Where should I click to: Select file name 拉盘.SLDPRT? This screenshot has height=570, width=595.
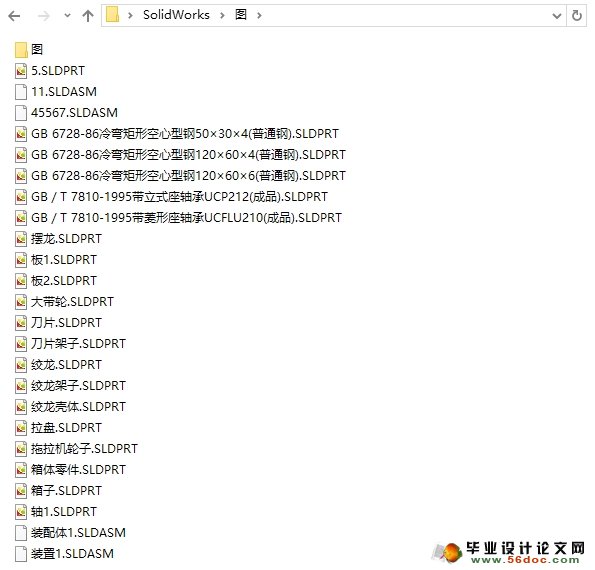tap(66, 428)
